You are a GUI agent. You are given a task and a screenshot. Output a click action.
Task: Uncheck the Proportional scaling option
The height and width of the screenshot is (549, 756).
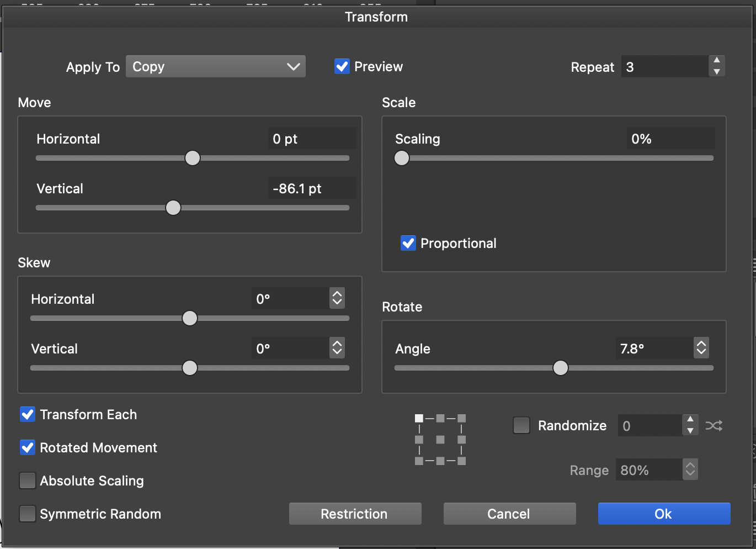pos(408,243)
